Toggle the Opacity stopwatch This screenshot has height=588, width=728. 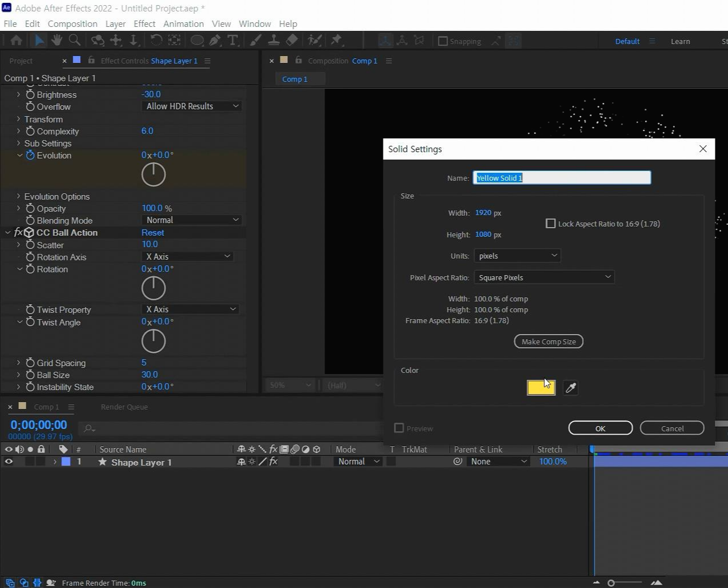(x=30, y=208)
